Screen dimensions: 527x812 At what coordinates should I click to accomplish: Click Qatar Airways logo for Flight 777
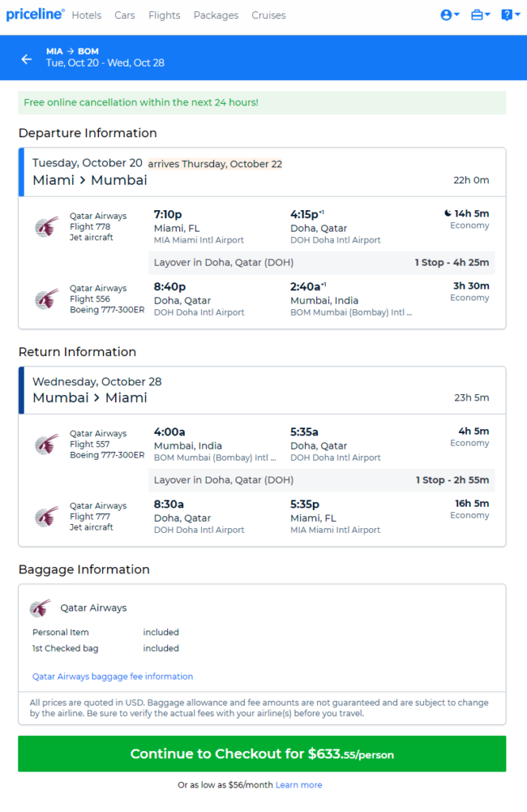pos(47,517)
